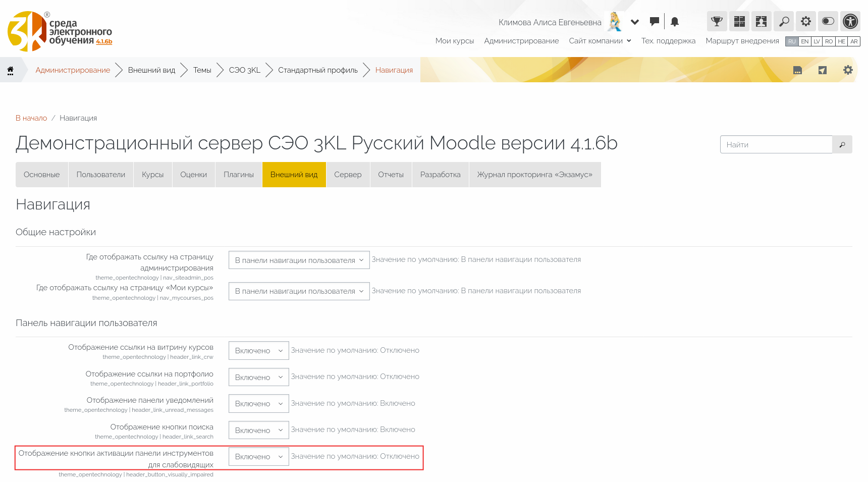Open the панели уведомлений display dropdown
The height and width of the screenshot is (482, 868).
coord(259,404)
